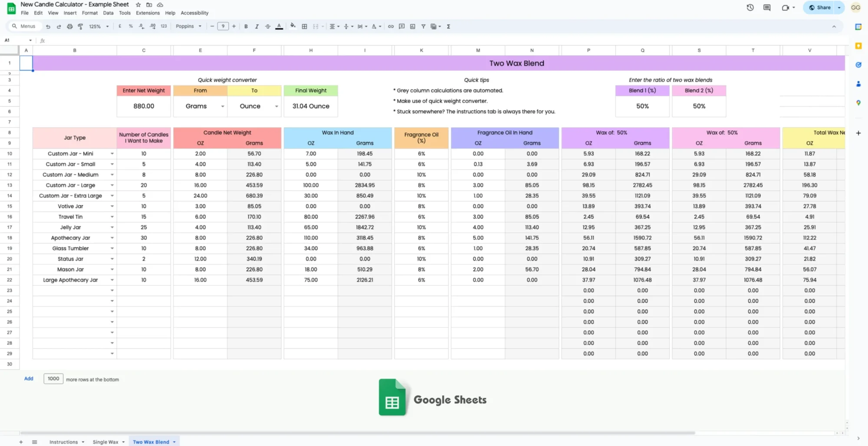Screen dimensions: 868x446
Task: Open Google Maps in the side panel
Action: pyautogui.click(x=858, y=103)
